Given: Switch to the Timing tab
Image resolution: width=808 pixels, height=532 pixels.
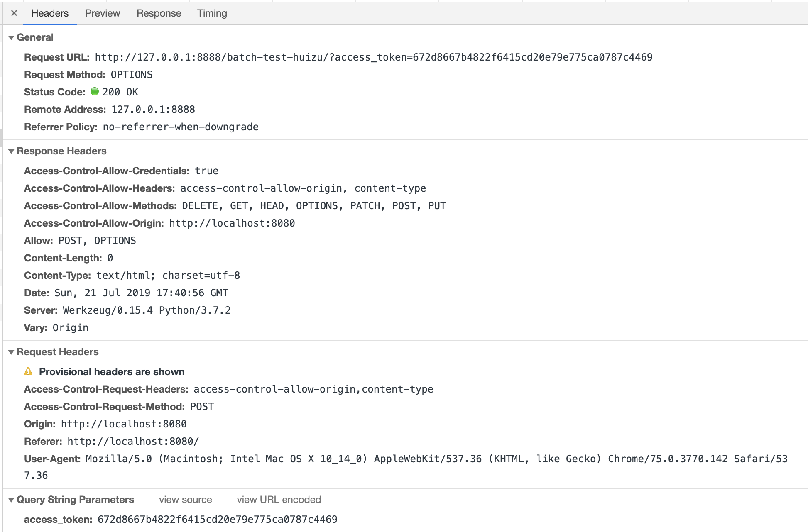Looking at the screenshot, I should [x=212, y=13].
